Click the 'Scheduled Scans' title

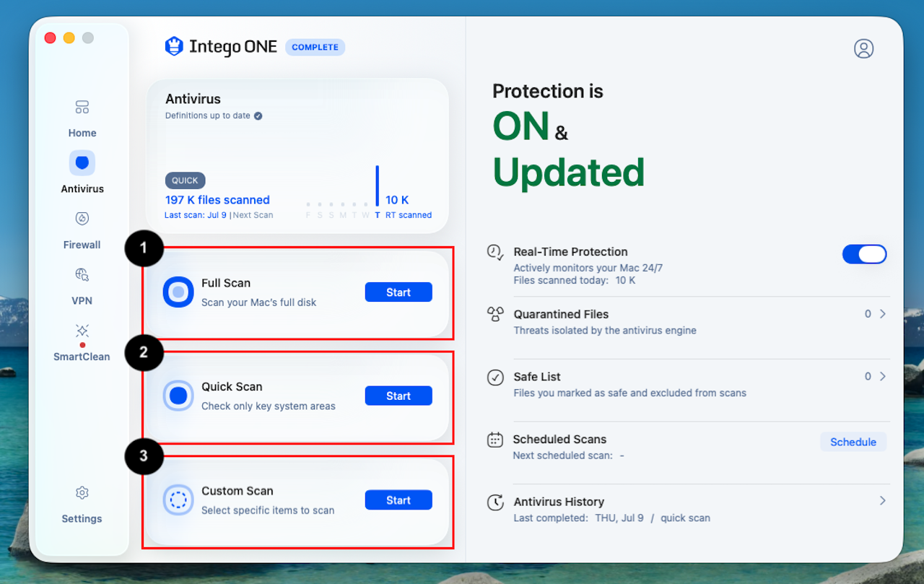pyautogui.click(x=559, y=439)
